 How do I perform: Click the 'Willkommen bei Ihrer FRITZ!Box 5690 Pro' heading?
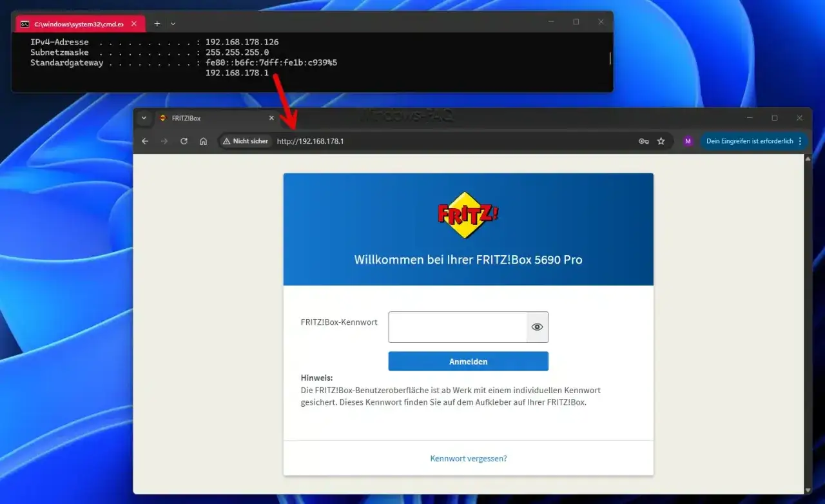[468, 260]
